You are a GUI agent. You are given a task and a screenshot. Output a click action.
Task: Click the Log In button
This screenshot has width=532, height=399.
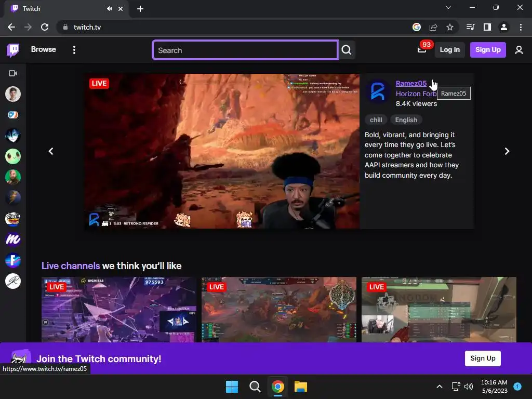(449, 50)
